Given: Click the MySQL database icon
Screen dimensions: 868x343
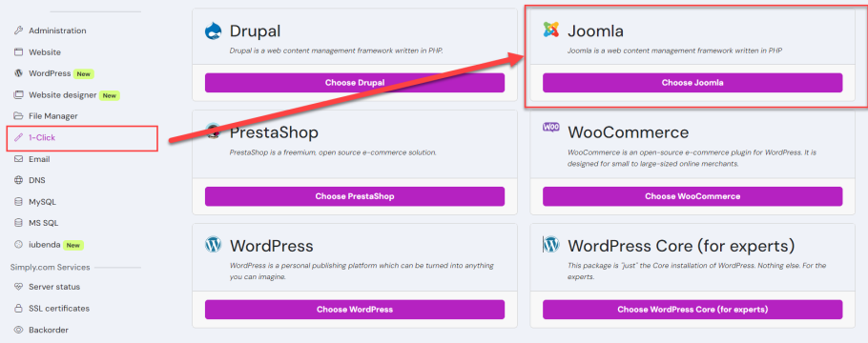Looking at the screenshot, I should (18, 202).
